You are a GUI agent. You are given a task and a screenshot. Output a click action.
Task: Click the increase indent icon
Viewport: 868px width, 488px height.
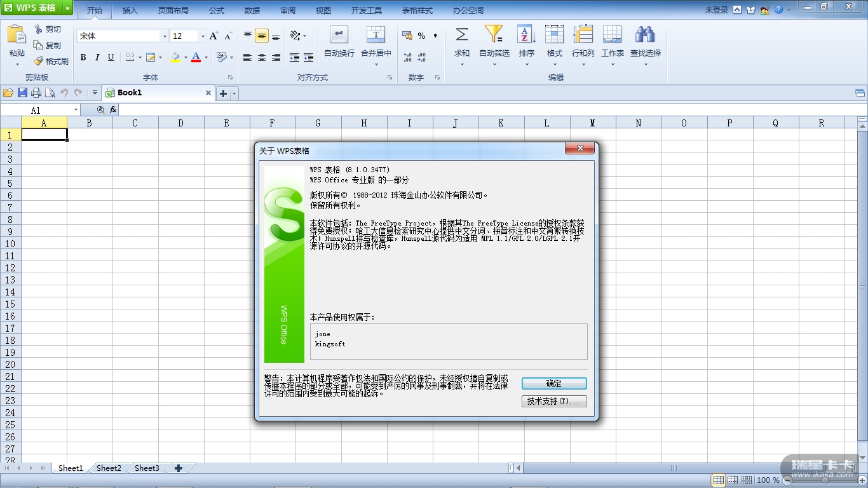tap(308, 57)
